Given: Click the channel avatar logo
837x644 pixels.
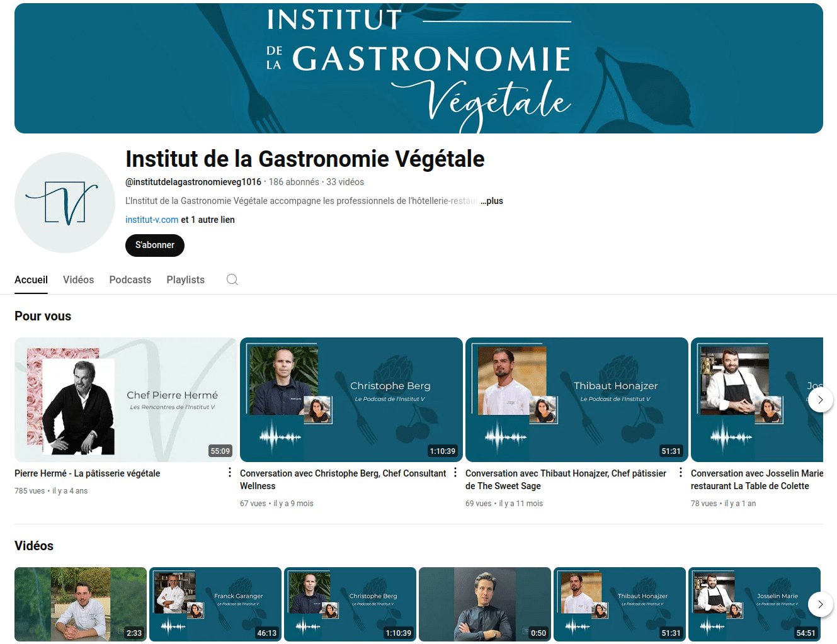Looking at the screenshot, I should (x=65, y=203).
